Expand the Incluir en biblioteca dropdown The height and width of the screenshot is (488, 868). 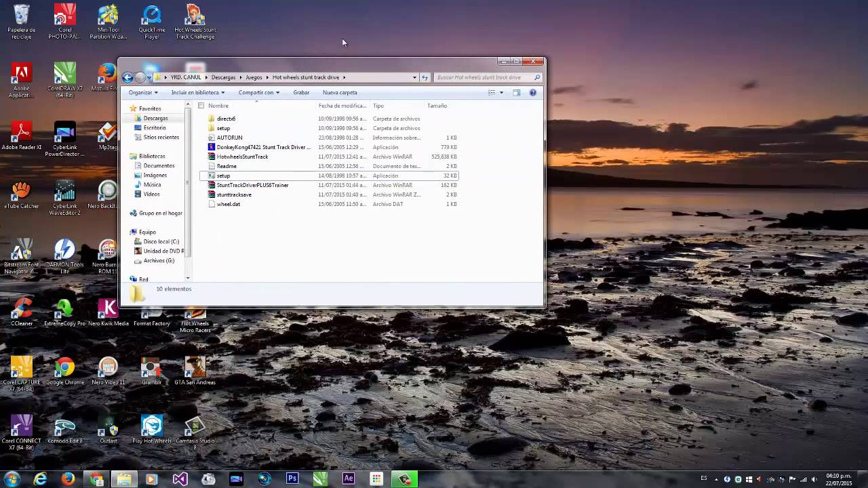[222, 92]
